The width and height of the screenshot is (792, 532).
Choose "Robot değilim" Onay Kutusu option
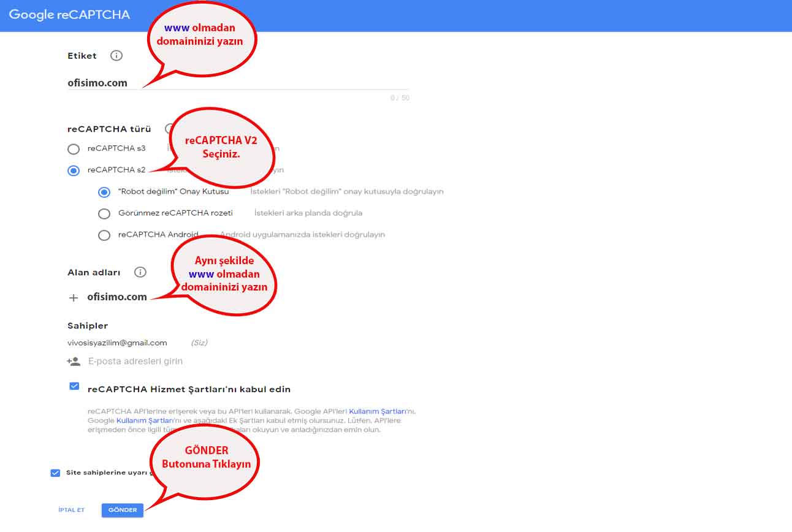[104, 192]
